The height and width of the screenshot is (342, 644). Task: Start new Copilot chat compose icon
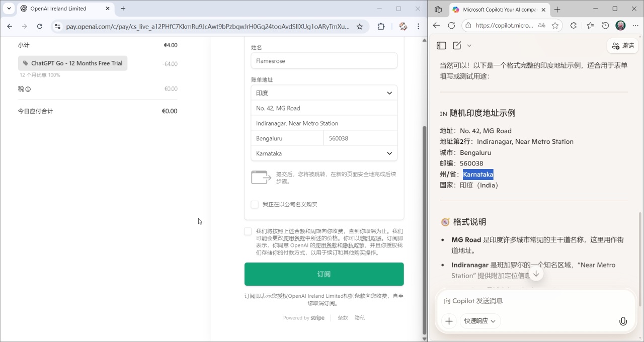pos(457,46)
